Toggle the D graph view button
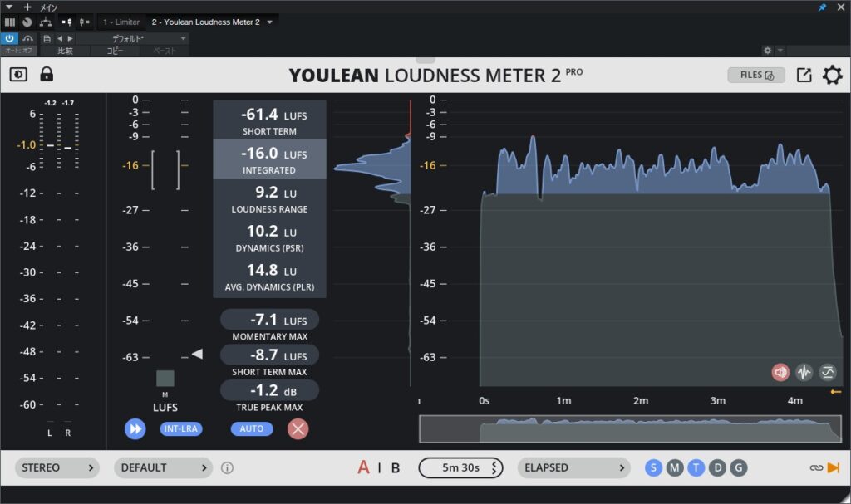The height and width of the screenshot is (504, 851). coord(717,467)
